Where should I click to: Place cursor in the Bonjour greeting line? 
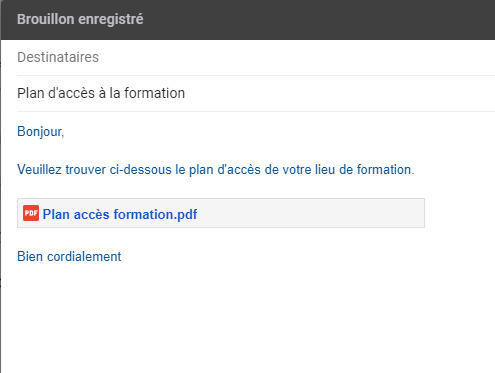point(40,132)
